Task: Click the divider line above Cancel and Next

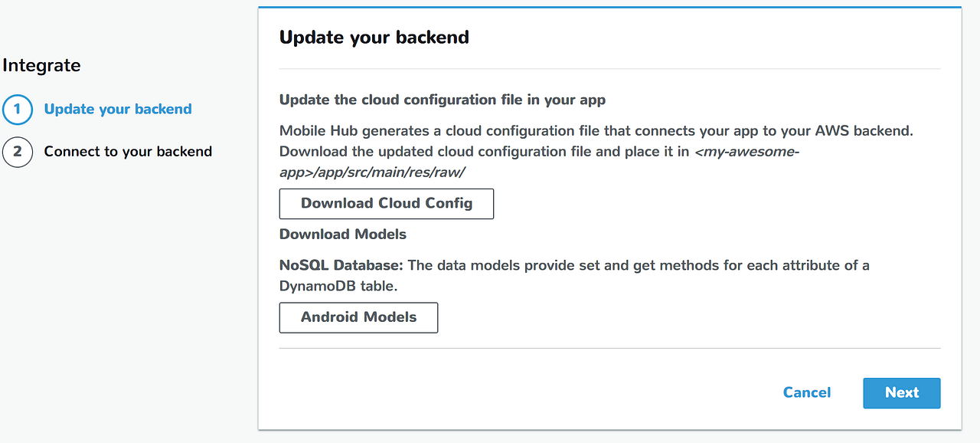Action: (609, 348)
